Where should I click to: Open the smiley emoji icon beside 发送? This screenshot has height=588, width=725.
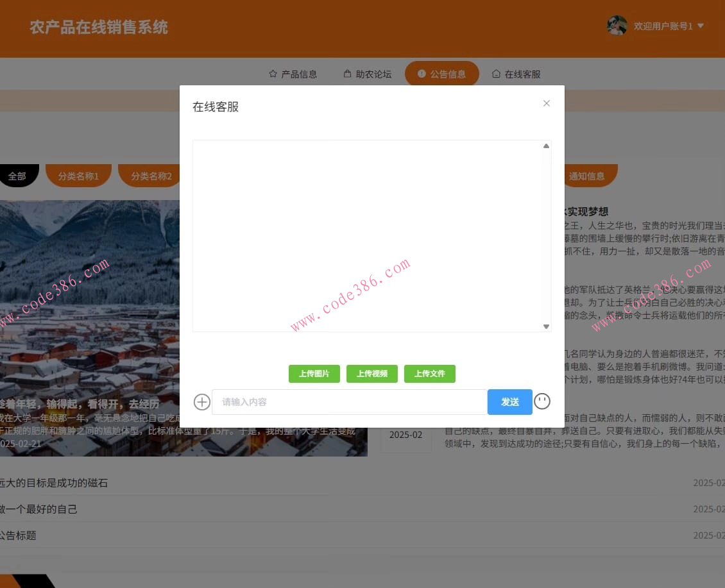click(x=542, y=401)
